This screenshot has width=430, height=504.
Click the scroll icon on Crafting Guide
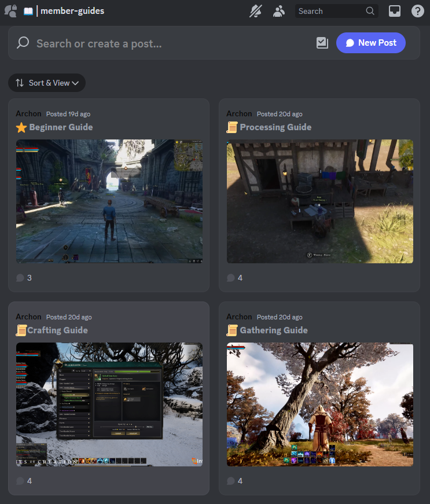tap(21, 330)
